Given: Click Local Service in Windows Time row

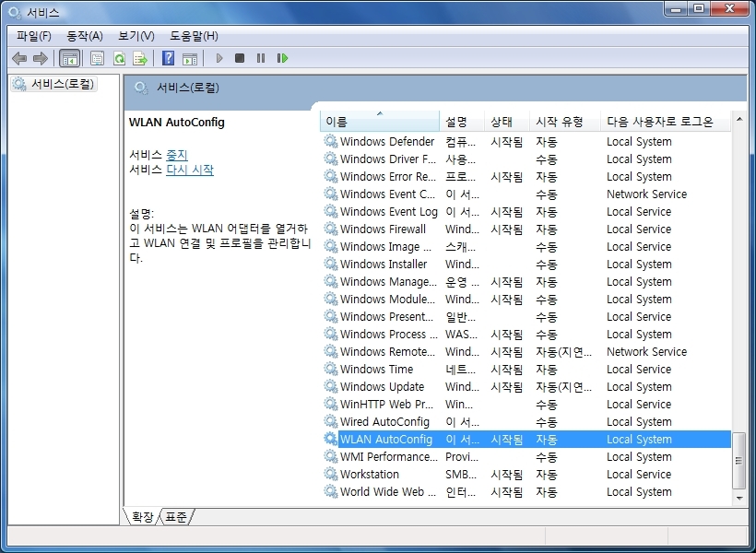Looking at the screenshot, I should coord(639,369).
